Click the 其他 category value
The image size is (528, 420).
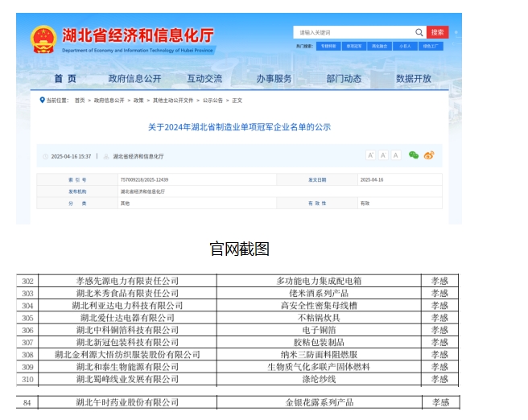click(125, 204)
